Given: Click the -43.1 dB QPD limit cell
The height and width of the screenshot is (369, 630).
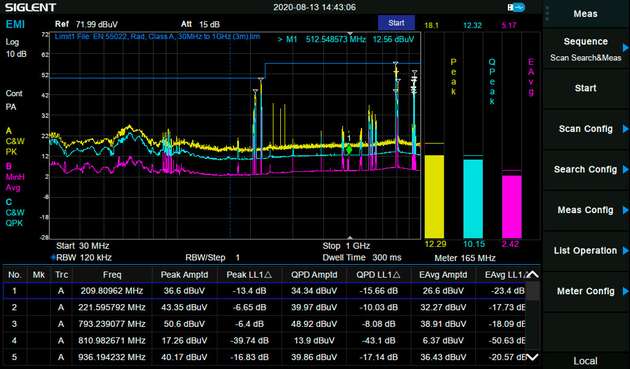Looking at the screenshot, I should point(378,340).
